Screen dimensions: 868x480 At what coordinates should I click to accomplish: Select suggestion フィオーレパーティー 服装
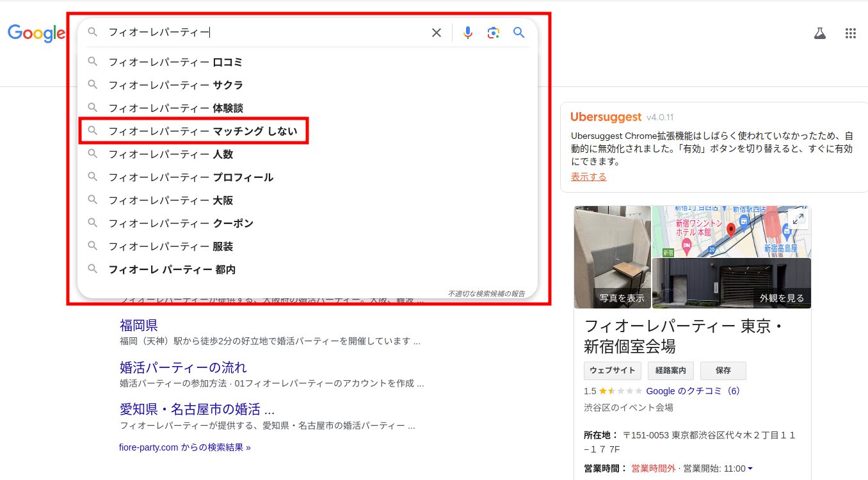[x=307, y=246]
